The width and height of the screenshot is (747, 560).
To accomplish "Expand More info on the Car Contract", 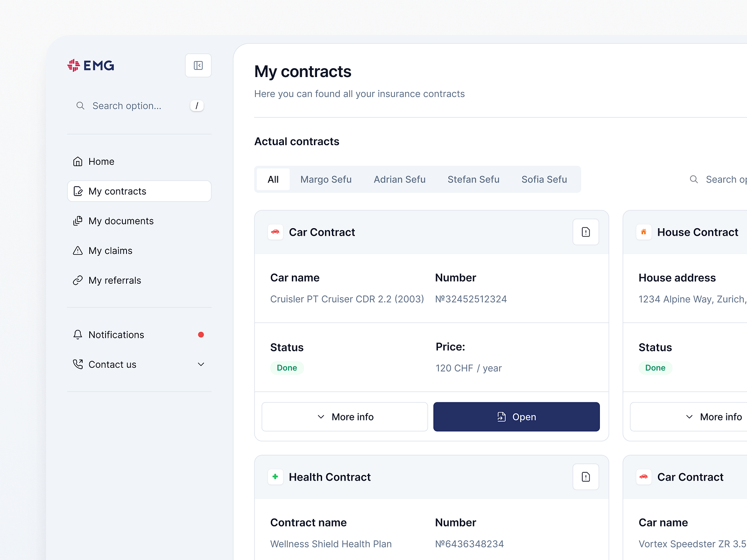I will pos(344,417).
